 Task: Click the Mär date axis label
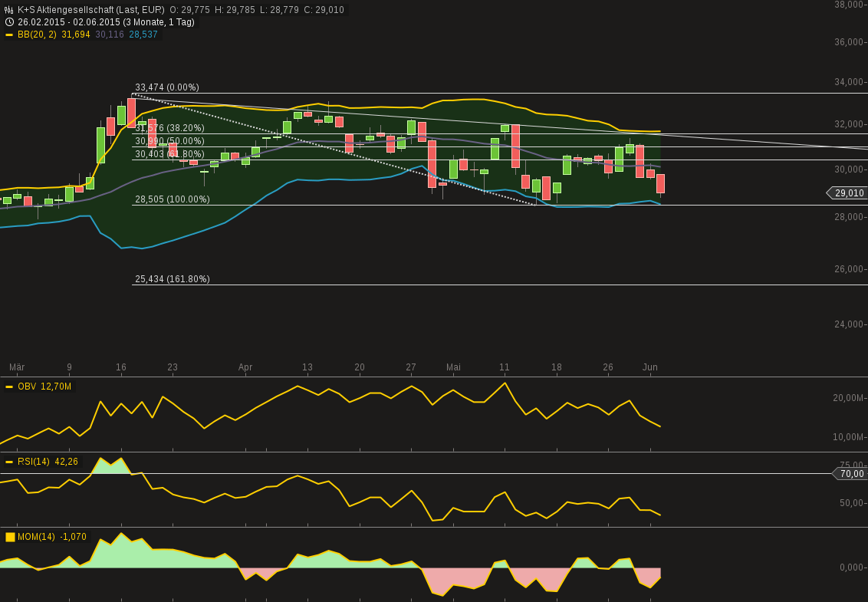click(17, 367)
